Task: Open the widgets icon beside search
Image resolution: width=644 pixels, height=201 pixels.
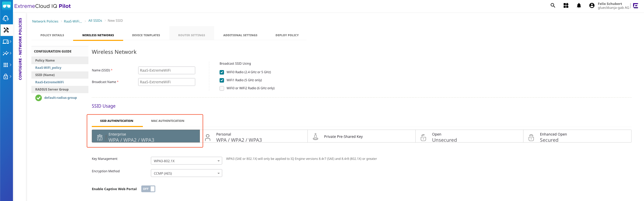Action: [566, 5]
